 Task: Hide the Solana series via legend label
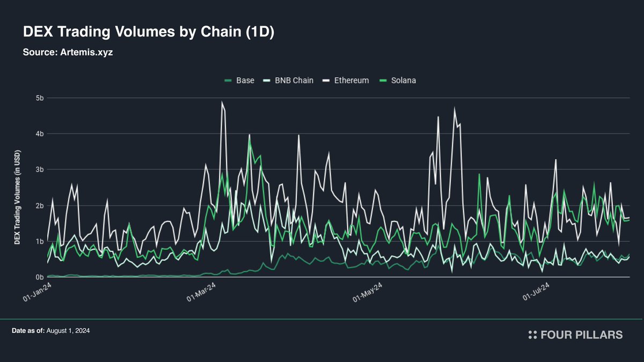(403, 80)
